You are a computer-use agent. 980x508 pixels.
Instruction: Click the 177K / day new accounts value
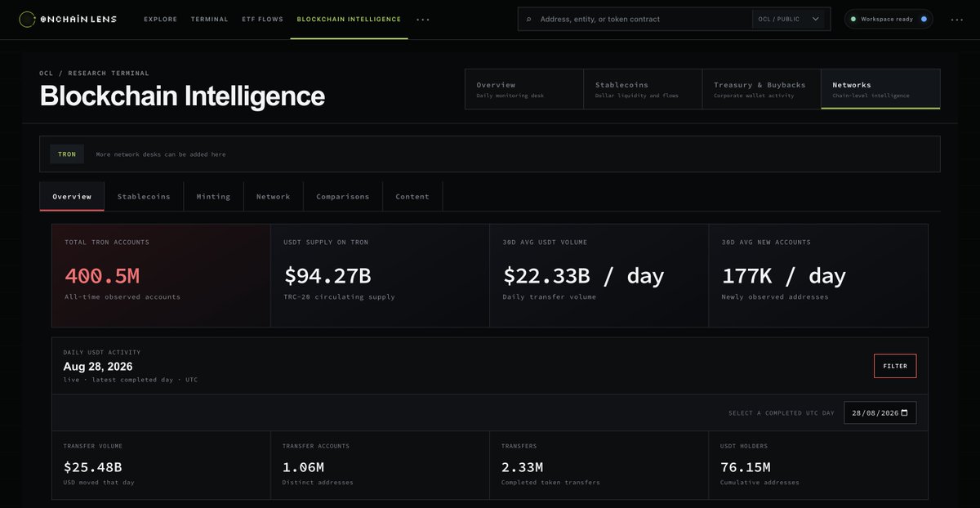tap(783, 275)
